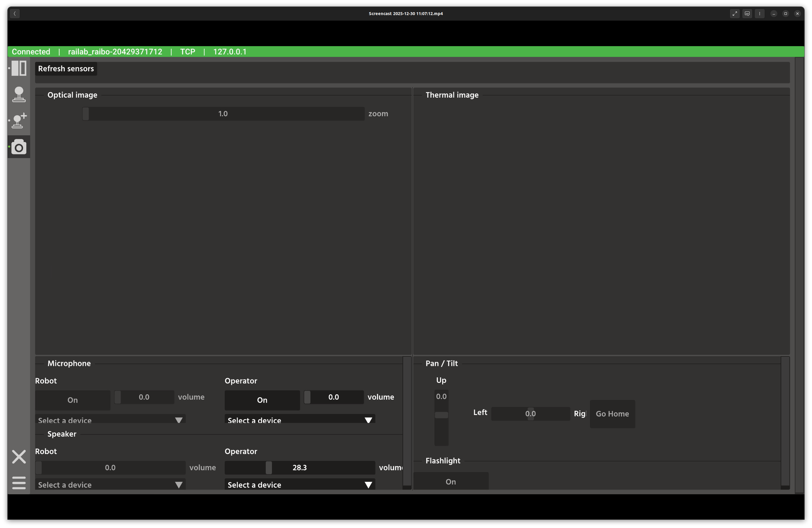Screen dimensions: 812x528
Task: Select the joystick control icon
Action: [x=19, y=94]
